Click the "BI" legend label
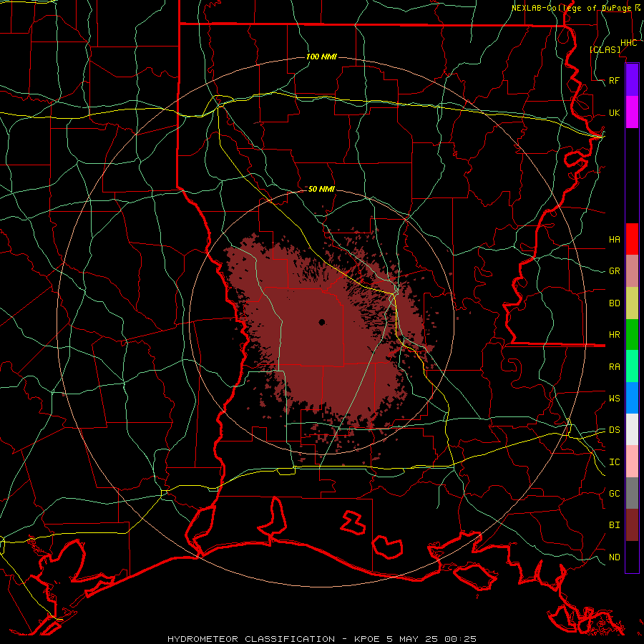This screenshot has height=644, width=644. tap(615, 525)
